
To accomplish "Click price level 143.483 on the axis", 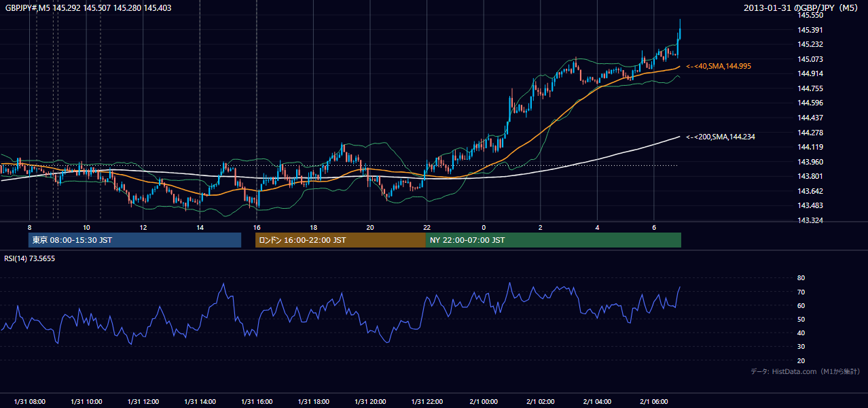I will [x=811, y=205].
